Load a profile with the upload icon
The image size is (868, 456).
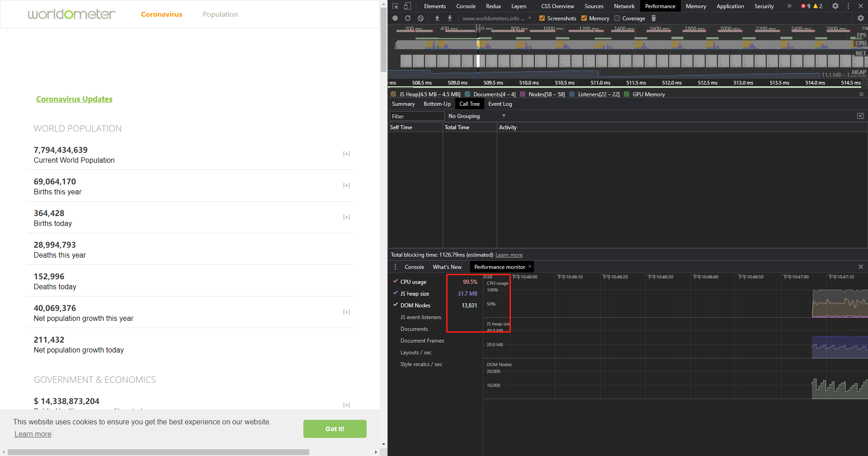[437, 19]
